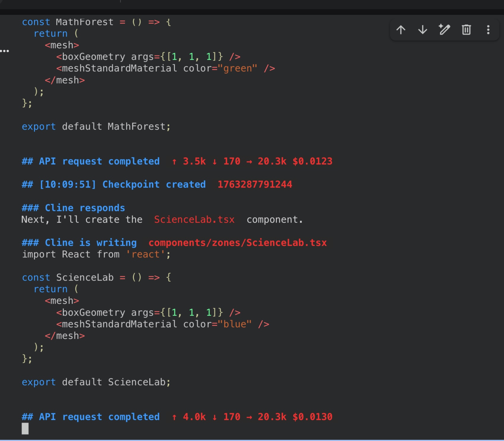
Task: Click "ScienceLab.tsx" in the "Next, I'll create" sentence
Action: pyautogui.click(x=194, y=220)
